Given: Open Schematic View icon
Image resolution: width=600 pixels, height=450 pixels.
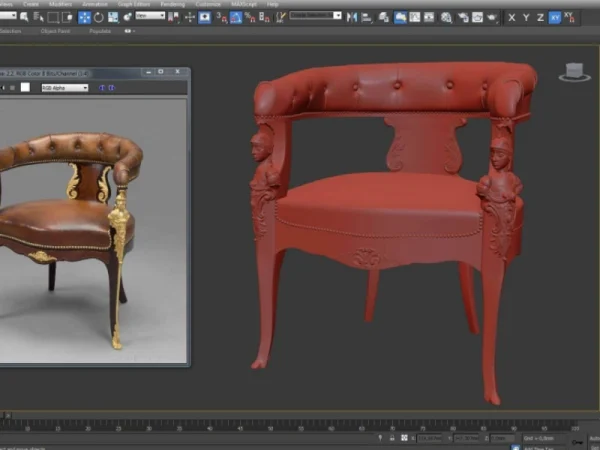Looking at the screenshot, I should coord(429,17).
